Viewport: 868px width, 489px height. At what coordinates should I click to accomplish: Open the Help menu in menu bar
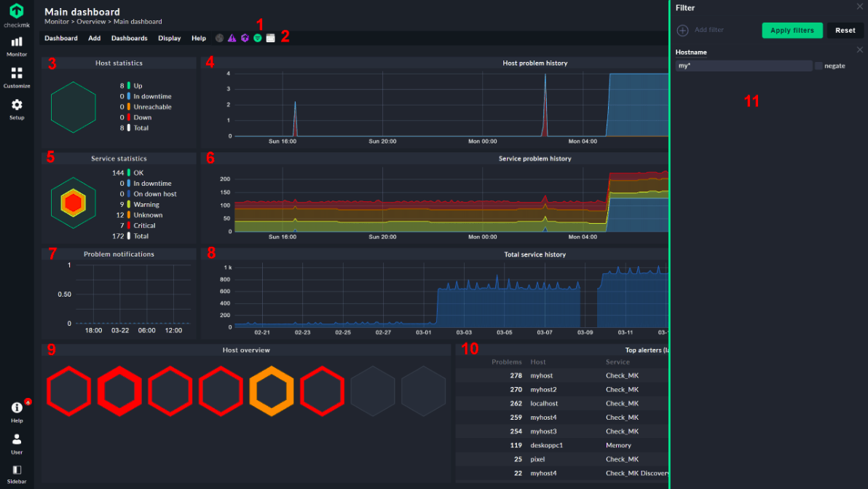(199, 38)
